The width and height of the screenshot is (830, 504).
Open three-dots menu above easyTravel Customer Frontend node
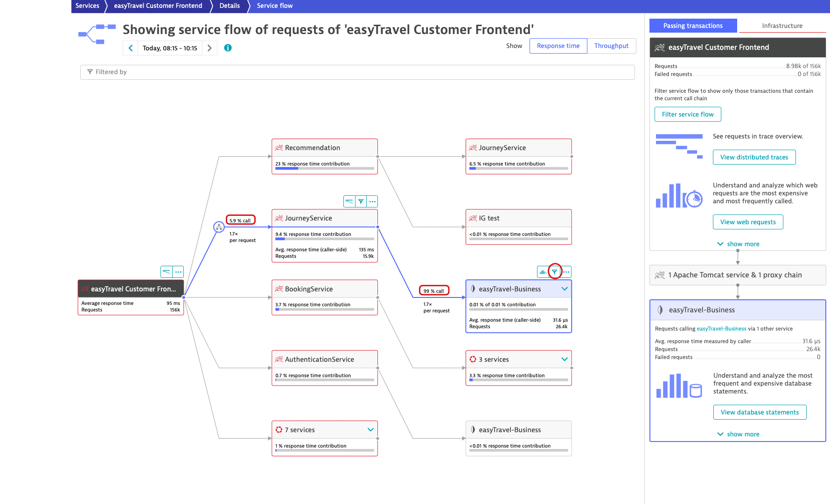[178, 272]
